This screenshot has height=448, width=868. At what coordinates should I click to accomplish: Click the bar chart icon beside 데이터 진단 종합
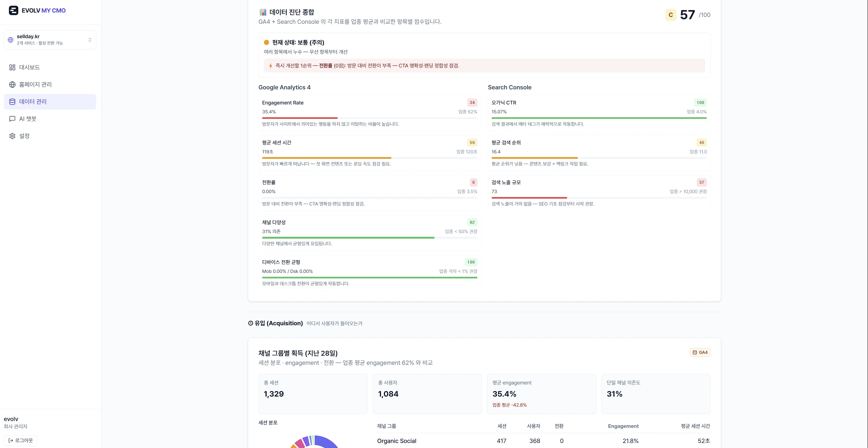(263, 13)
